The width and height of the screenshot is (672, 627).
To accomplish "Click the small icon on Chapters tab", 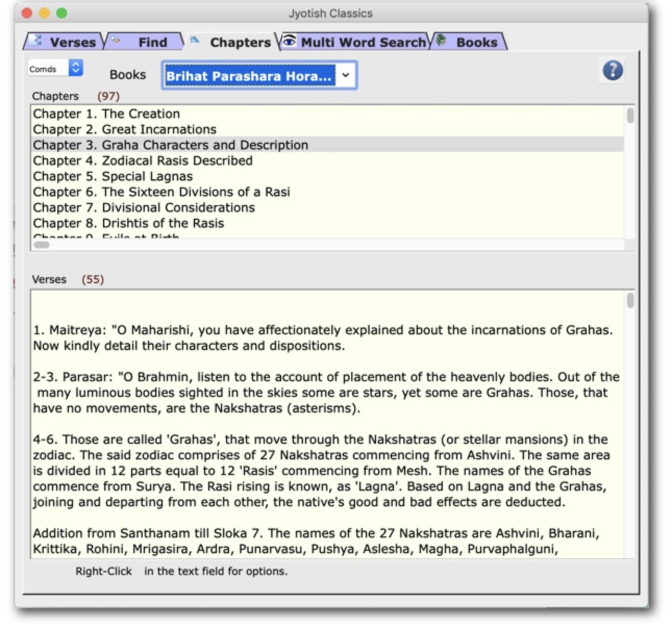I will pos(195,40).
